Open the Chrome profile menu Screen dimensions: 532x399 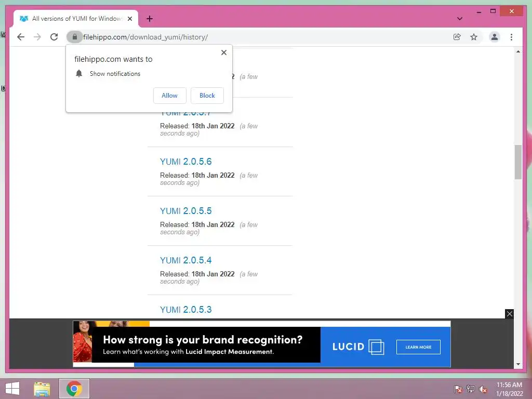[x=495, y=37]
